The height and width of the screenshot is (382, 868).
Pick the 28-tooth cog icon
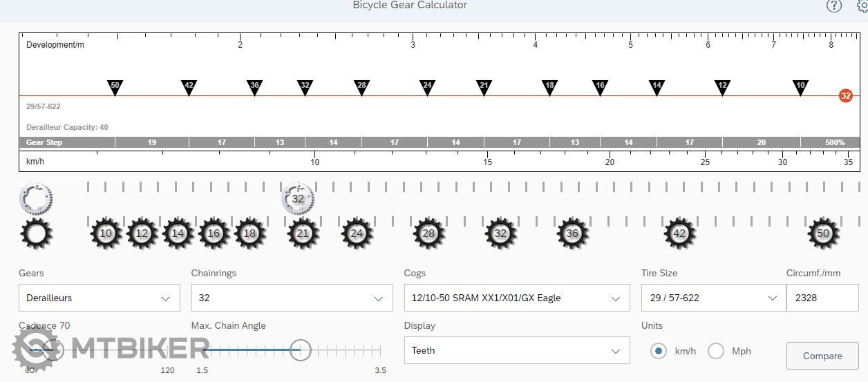coord(428,233)
